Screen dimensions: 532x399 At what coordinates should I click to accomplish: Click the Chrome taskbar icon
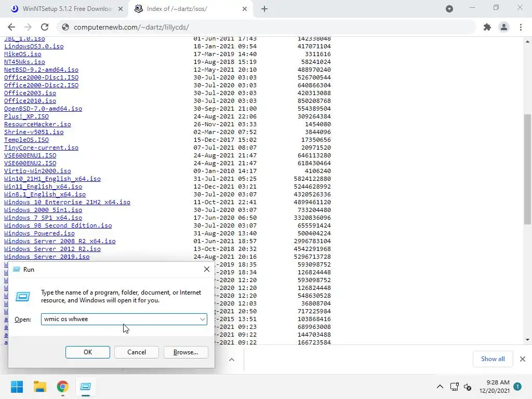[62, 387]
